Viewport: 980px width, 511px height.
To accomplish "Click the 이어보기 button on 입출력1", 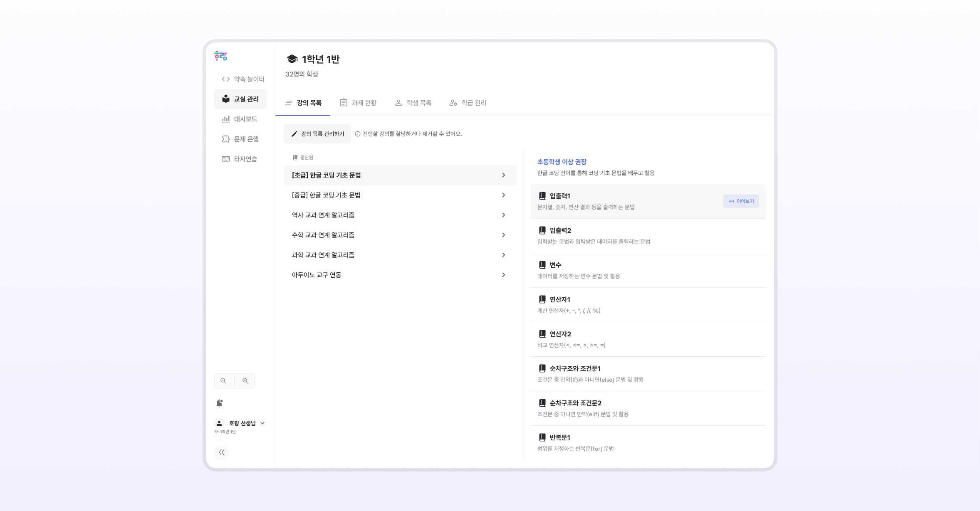I will click(x=741, y=201).
